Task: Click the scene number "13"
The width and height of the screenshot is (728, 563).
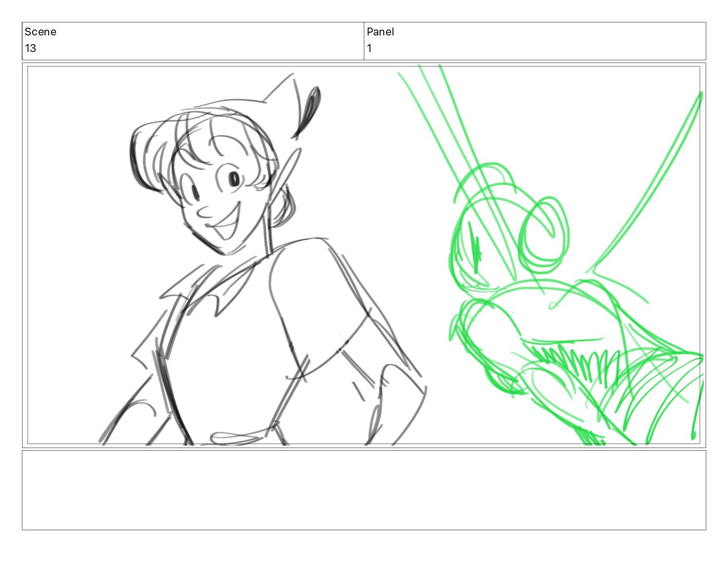Action: point(30,48)
